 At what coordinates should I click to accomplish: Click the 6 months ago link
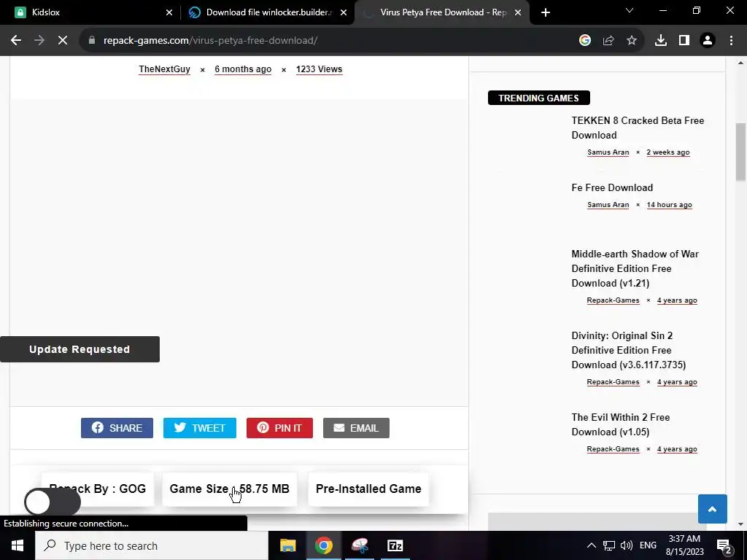click(243, 69)
